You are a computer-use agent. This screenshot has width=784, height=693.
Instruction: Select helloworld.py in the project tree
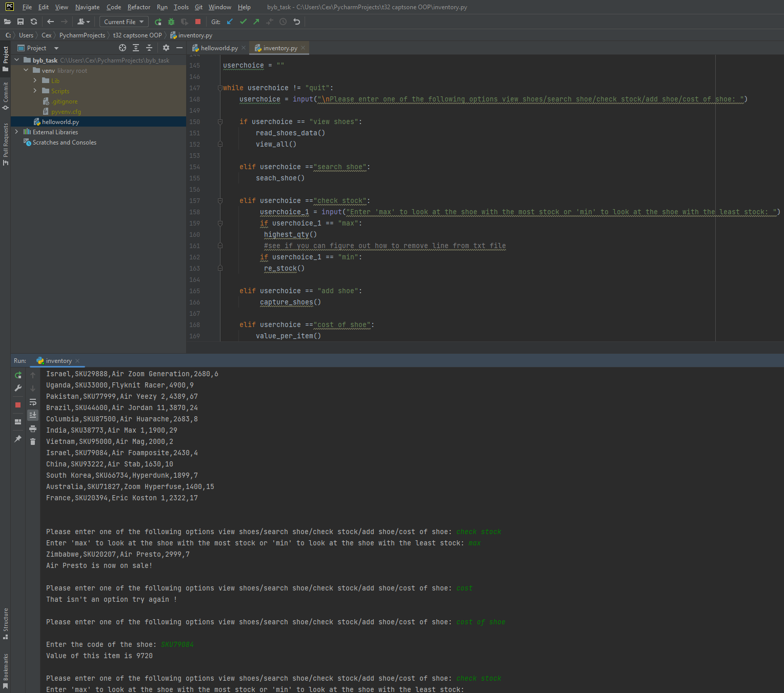click(x=61, y=121)
